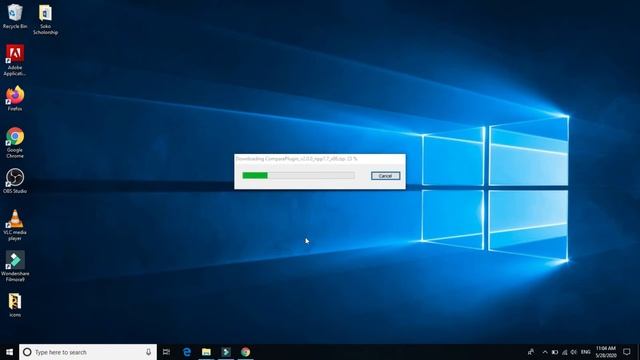The image size is (640, 360).
Task: Switch to the green app in the taskbar
Action: click(x=226, y=352)
